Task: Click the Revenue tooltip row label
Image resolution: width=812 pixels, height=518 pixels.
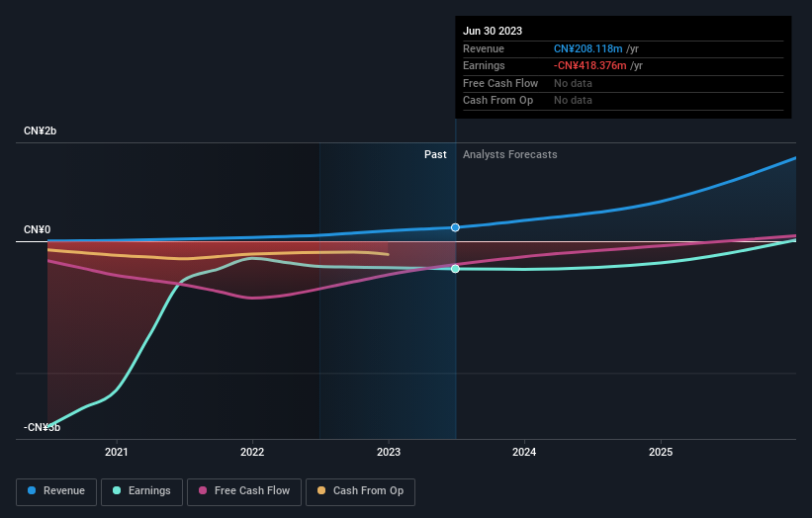Action: [484, 48]
